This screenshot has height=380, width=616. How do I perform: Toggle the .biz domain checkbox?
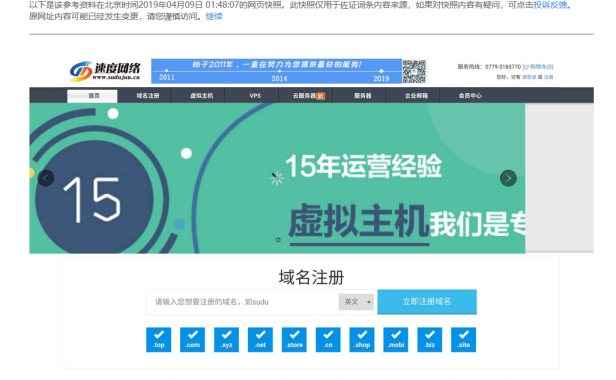(x=430, y=340)
